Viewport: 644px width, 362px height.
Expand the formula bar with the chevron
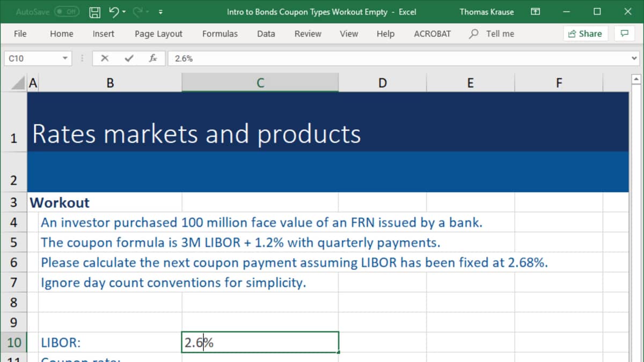[634, 58]
